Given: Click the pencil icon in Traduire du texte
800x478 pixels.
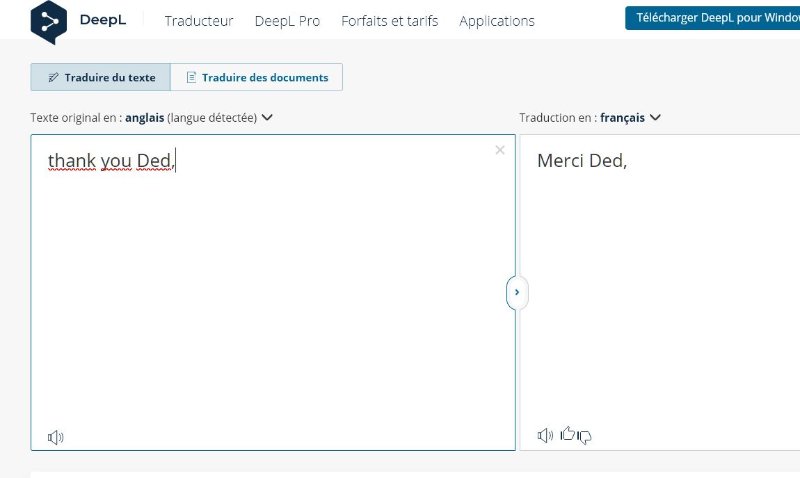Looking at the screenshot, I should click(53, 78).
